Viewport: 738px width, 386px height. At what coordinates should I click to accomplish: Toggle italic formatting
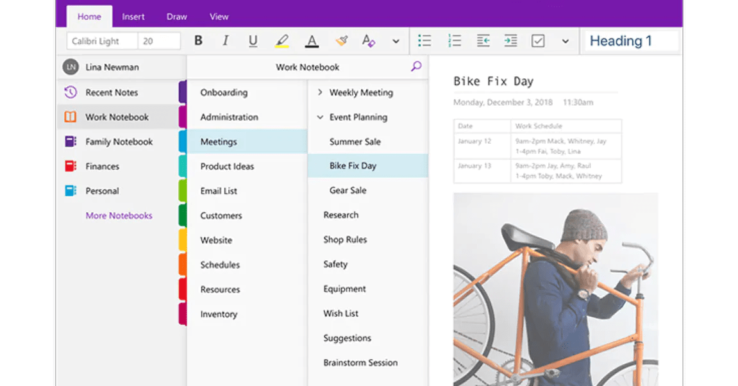pos(225,41)
